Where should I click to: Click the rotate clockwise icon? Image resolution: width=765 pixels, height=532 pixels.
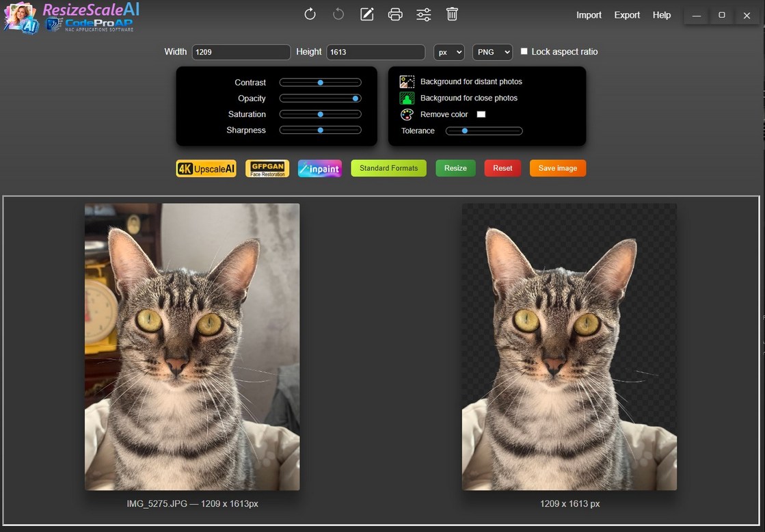[x=310, y=14]
